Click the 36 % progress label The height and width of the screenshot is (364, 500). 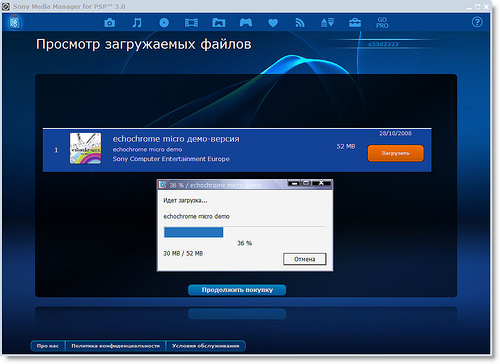coord(244,243)
